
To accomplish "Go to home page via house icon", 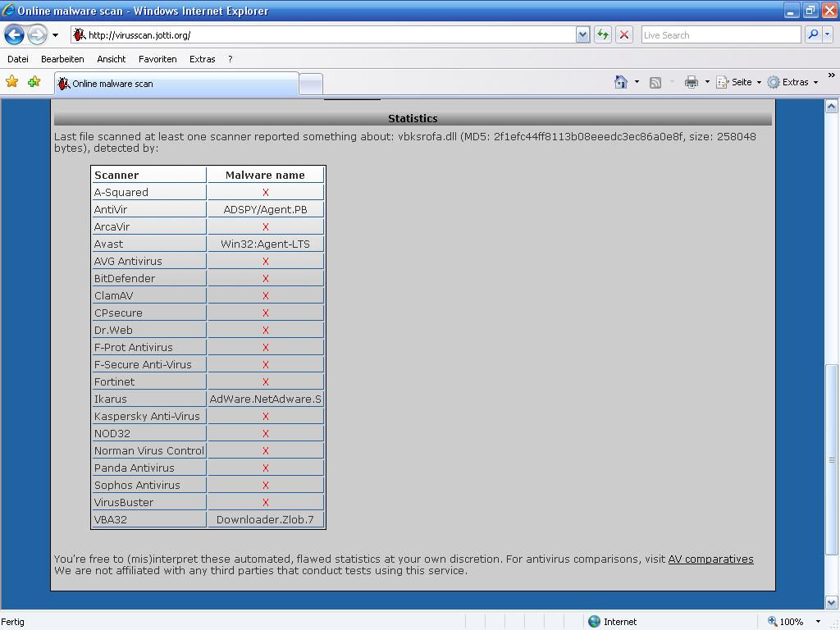I will (x=621, y=82).
